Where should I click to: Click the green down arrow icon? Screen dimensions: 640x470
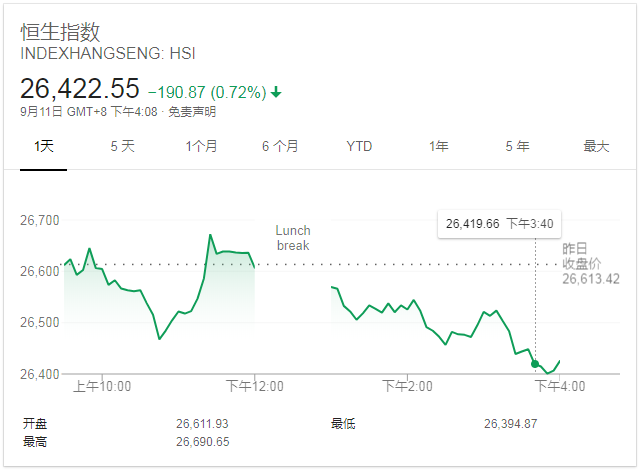tap(276, 92)
